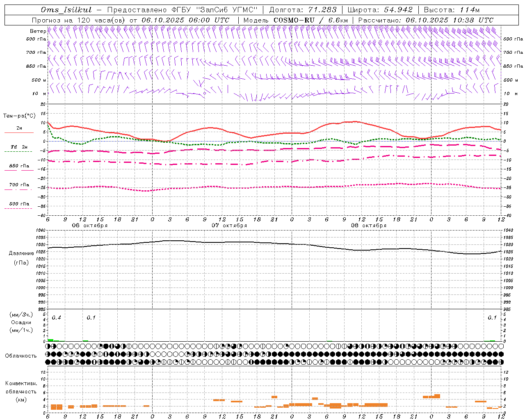Screen dimensions: 525x420
Task: Click the Конвективн. облачность label
Action: (x=21, y=388)
